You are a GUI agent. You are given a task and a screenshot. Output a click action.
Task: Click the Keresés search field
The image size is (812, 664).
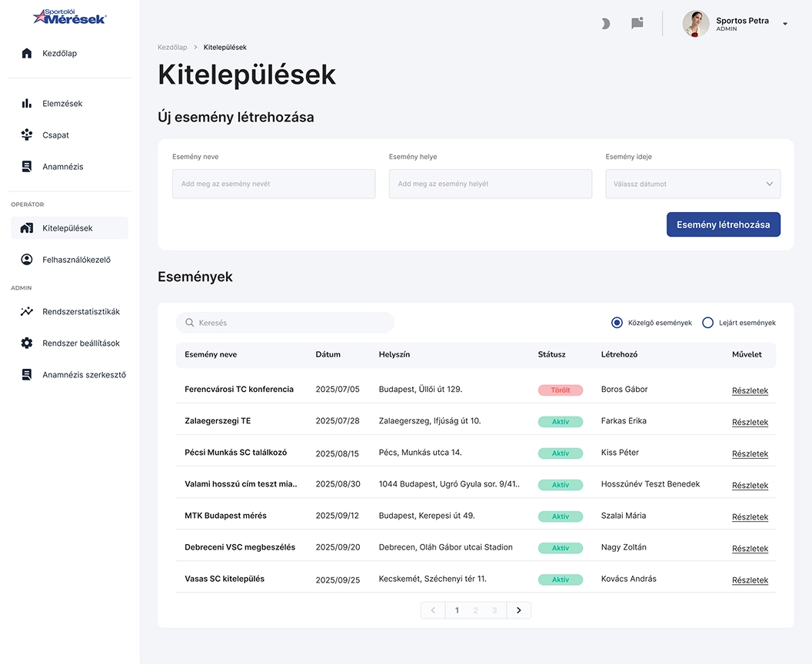[285, 323]
